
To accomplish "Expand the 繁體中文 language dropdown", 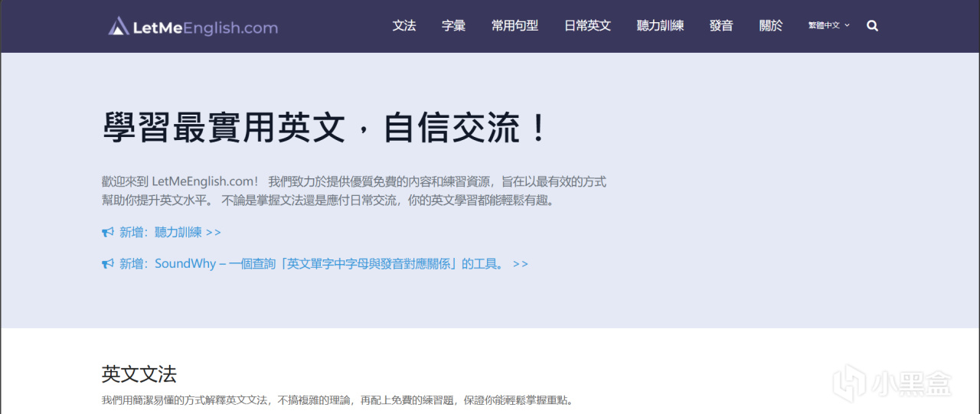I will click(x=829, y=26).
